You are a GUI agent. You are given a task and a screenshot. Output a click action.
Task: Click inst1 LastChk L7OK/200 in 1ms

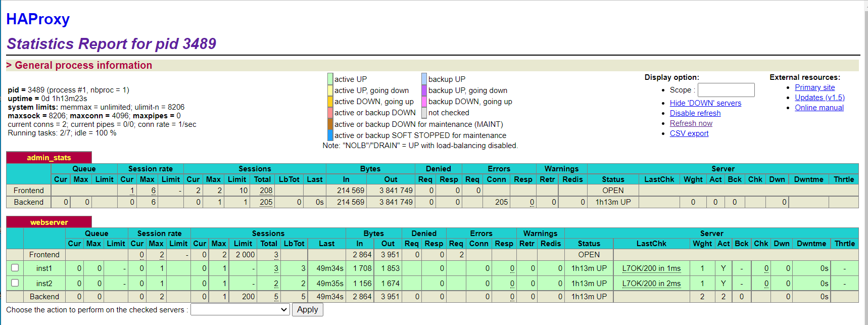[x=651, y=268]
